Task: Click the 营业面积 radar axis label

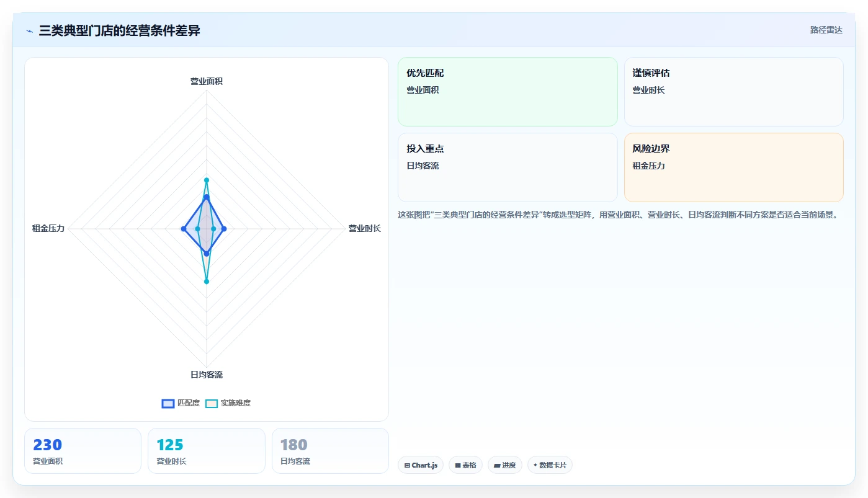Action: pyautogui.click(x=207, y=81)
